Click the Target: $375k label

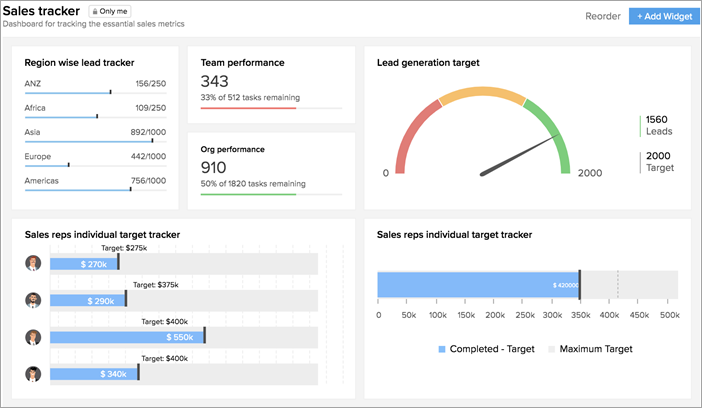click(x=156, y=285)
